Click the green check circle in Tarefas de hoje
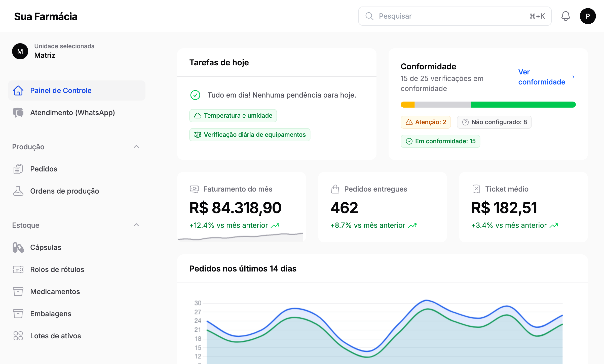 click(195, 95)
